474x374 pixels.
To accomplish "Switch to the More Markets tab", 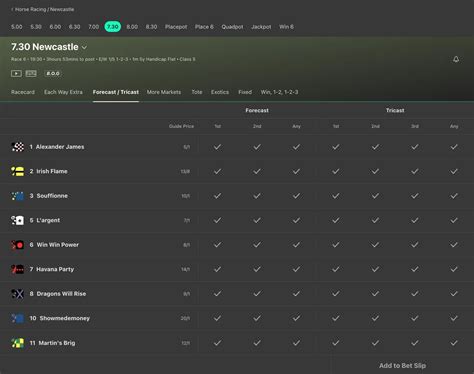I will point(164,92).
